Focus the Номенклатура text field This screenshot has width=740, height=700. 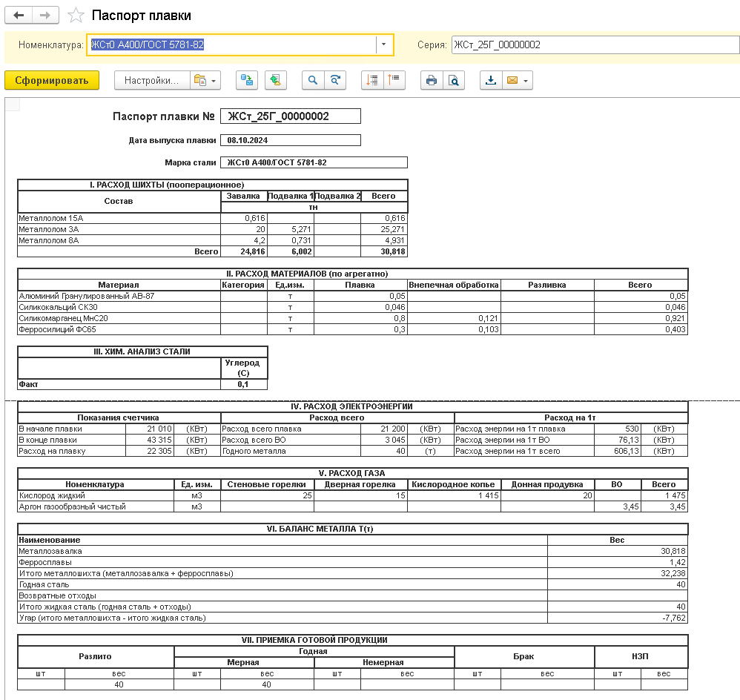click(230, 44)
